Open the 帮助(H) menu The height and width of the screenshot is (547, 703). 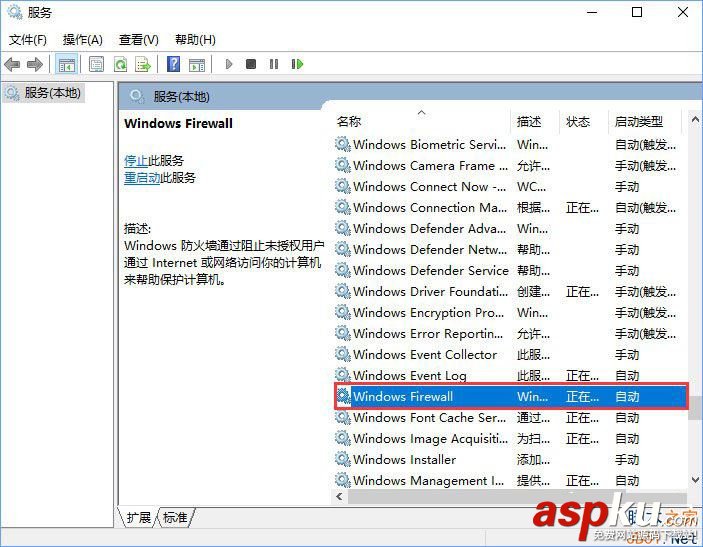point(195,40)
